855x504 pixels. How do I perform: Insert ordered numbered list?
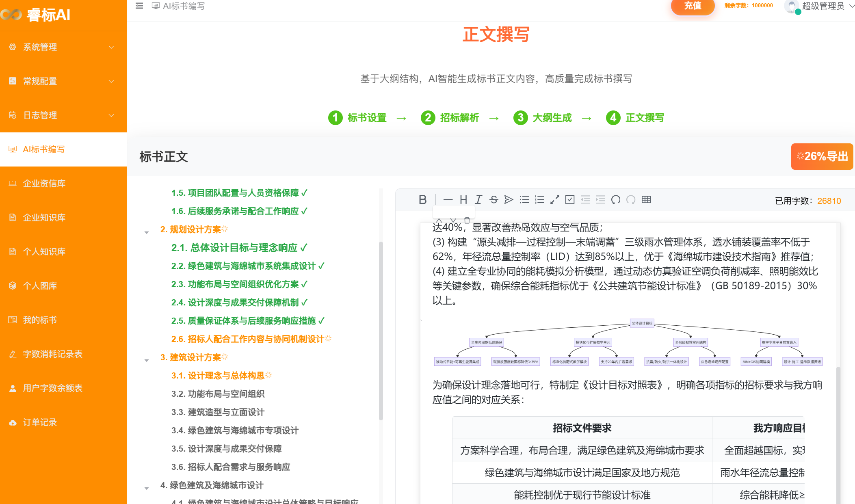click(x=539, y=200)
